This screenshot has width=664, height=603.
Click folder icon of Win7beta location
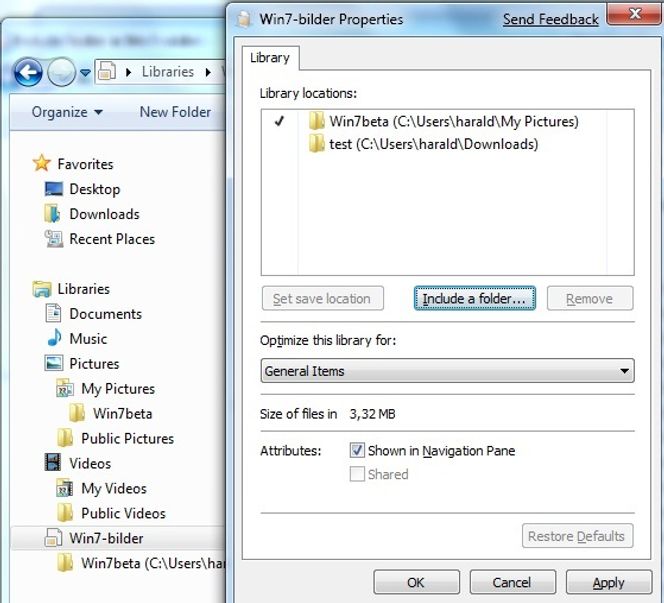[x=316, y=122]
